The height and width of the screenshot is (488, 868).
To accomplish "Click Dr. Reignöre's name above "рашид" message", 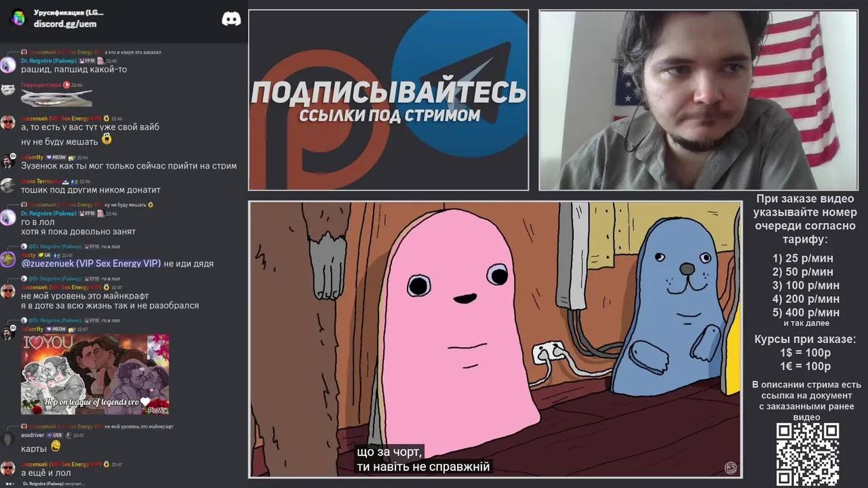I will [49, 61].
